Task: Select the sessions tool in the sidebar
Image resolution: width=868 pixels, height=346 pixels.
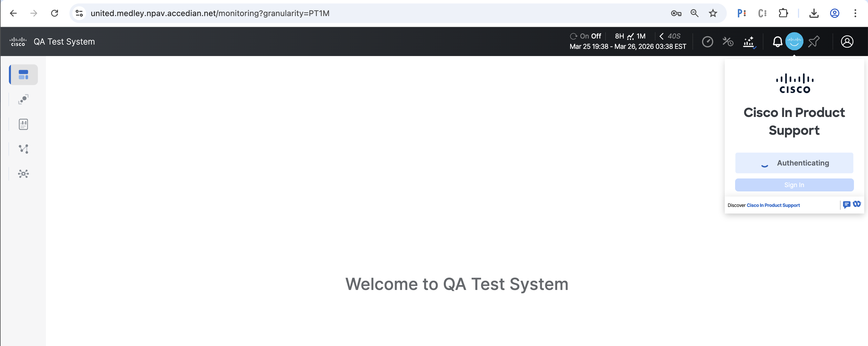Action: coord(23,99)
